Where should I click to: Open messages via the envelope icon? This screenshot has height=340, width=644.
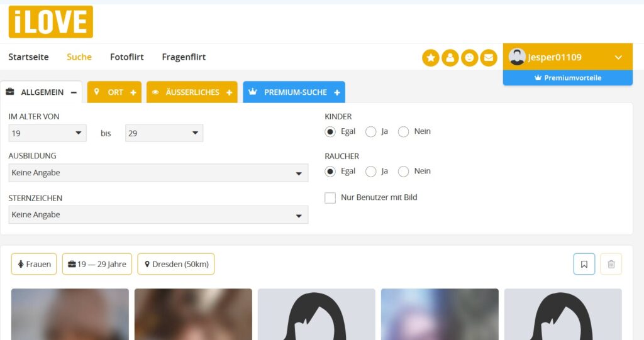(x=489, y=58)
